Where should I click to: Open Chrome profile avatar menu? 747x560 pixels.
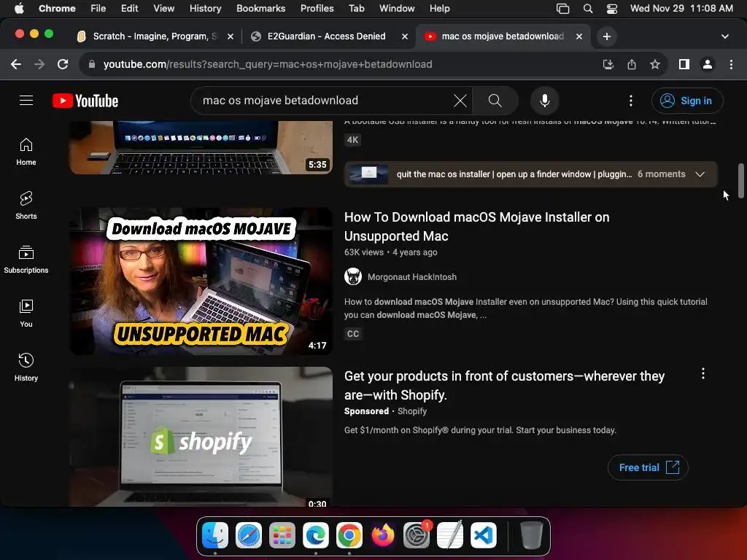708,64
